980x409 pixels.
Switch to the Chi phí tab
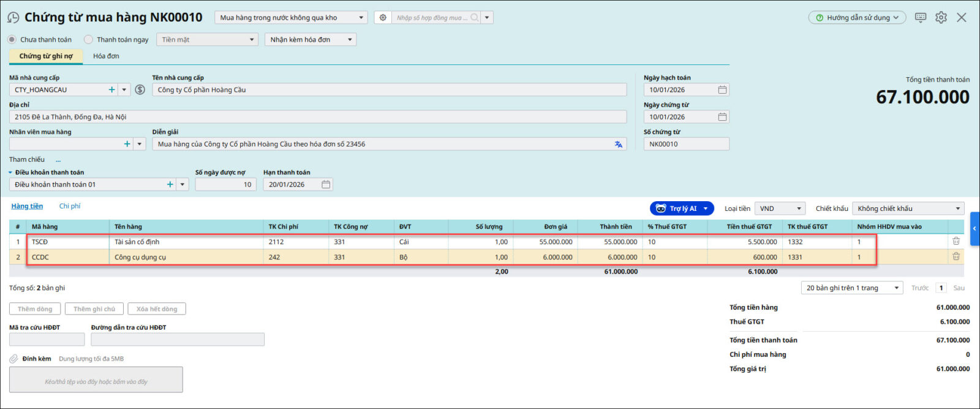click(70, 206)
